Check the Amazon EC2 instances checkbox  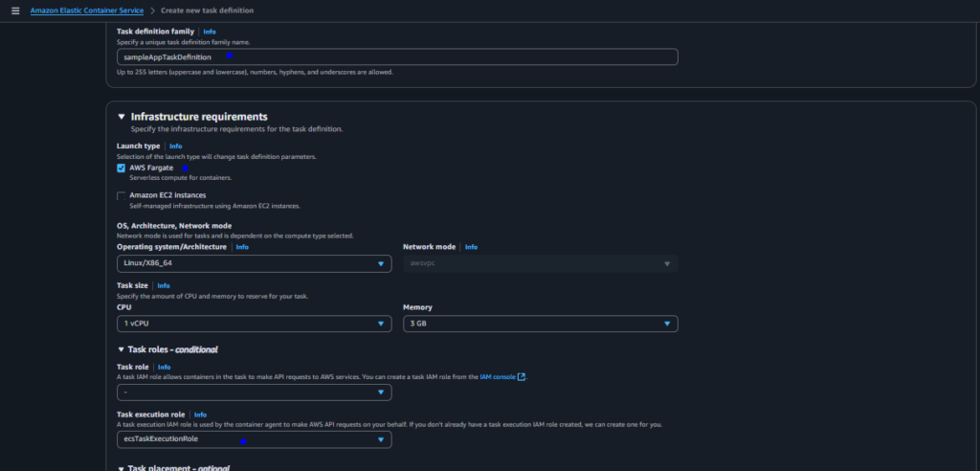point(122,196)
